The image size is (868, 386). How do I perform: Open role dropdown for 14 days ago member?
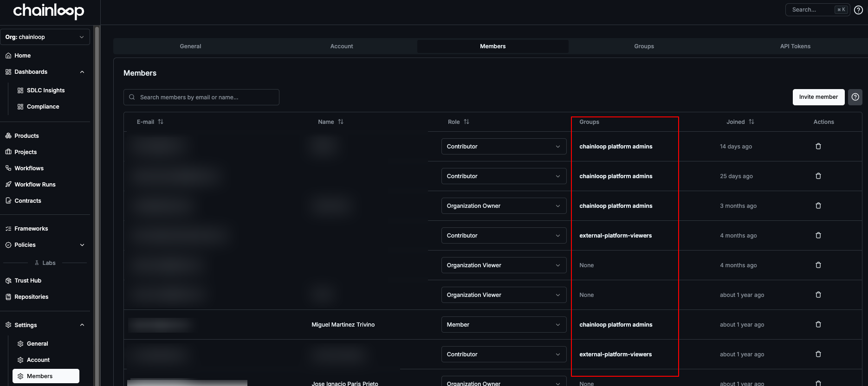point(504,146)
